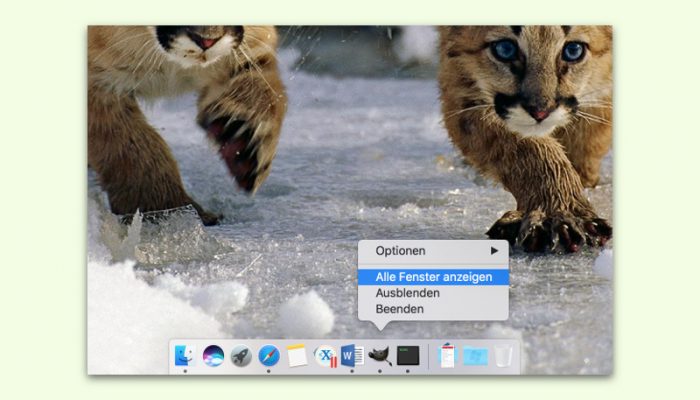Open the Terminal app in Dock
700x400 pixels.
408,356
